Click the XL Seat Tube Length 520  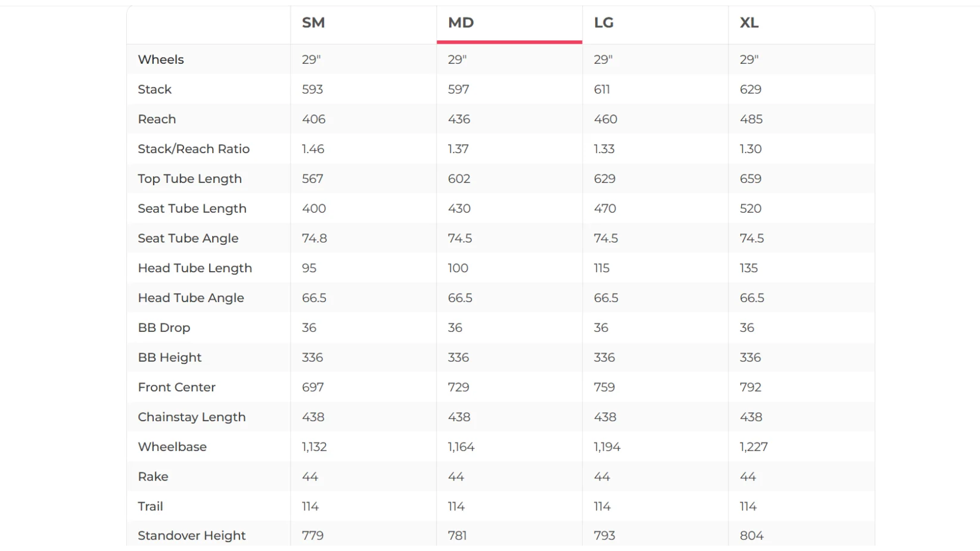751,208
